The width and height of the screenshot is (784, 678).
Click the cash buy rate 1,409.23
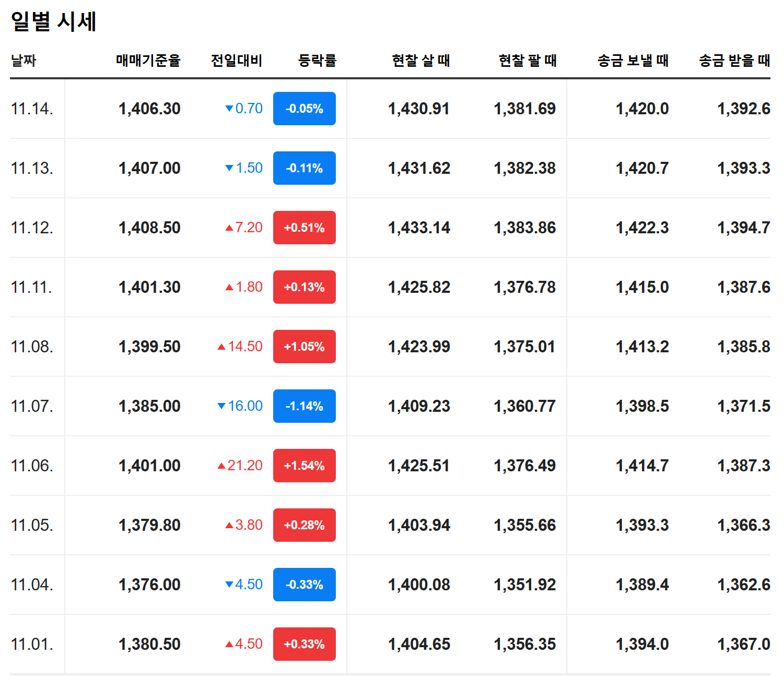click(x=419, y=406)
